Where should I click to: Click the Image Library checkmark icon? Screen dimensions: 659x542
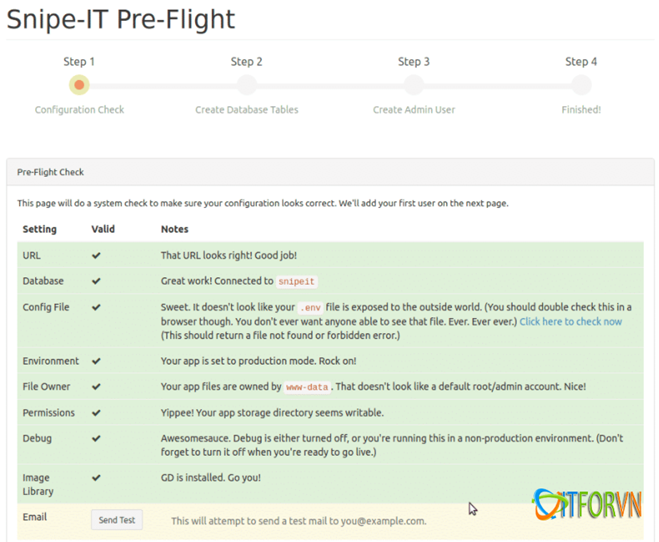click(96, 478)
